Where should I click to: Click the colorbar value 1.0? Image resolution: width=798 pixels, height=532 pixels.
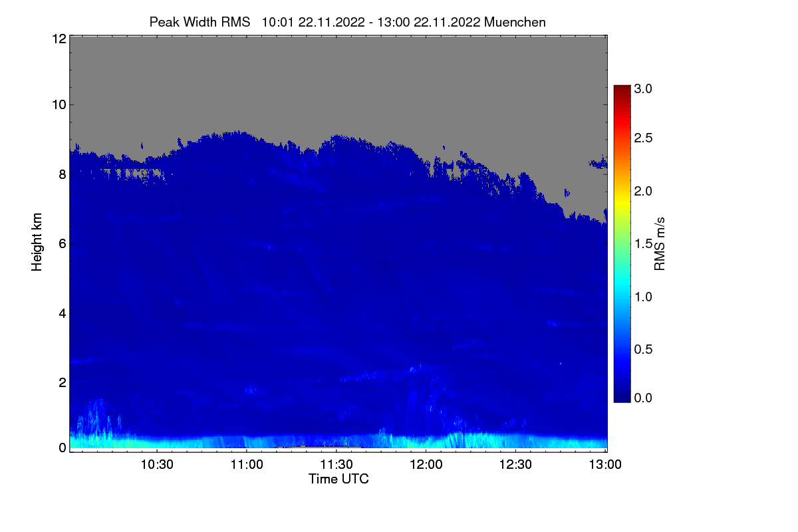642,296
